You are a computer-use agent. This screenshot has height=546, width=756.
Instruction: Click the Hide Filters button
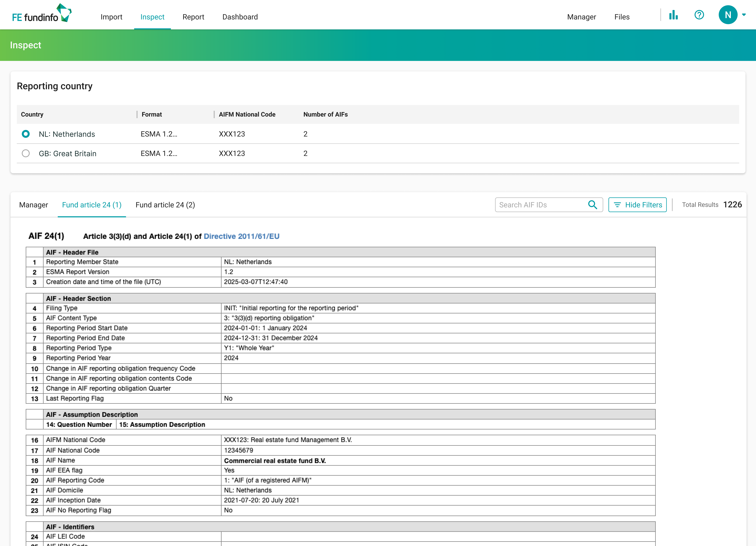point(637,205)
